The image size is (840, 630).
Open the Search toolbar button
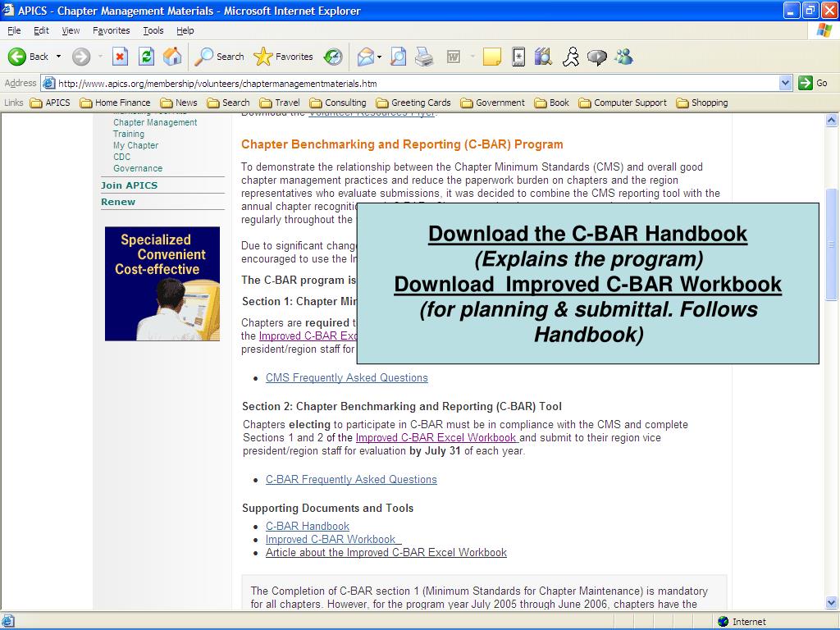tap(219, 57)
